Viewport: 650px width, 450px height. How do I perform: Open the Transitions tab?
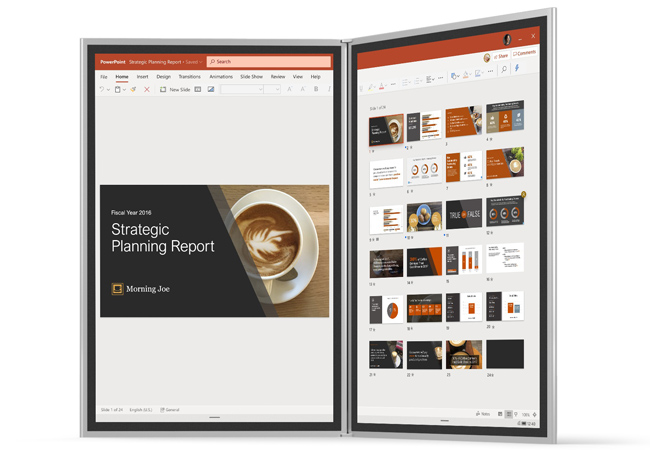189,77
